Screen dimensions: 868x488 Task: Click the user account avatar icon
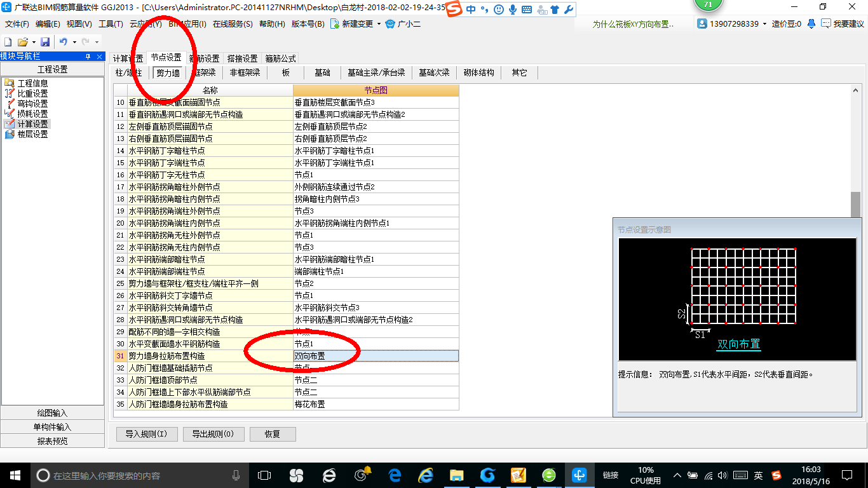pos(702,24)
